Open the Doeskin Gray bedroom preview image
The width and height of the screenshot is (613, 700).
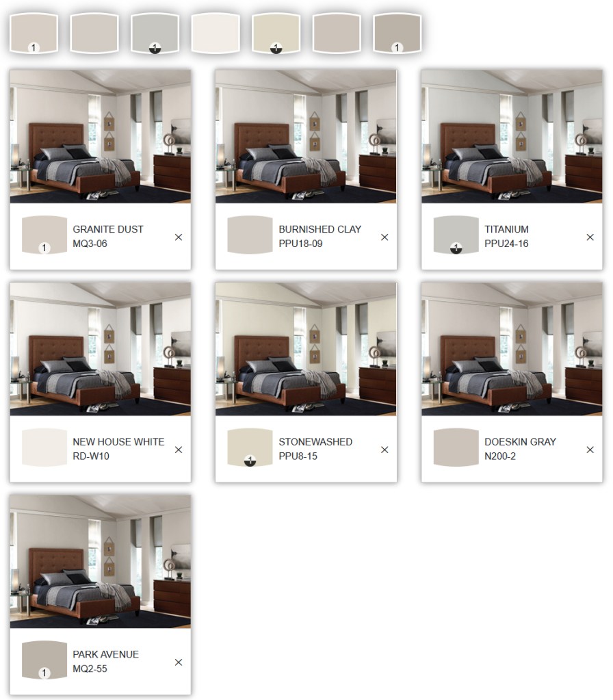coord(512,349)
